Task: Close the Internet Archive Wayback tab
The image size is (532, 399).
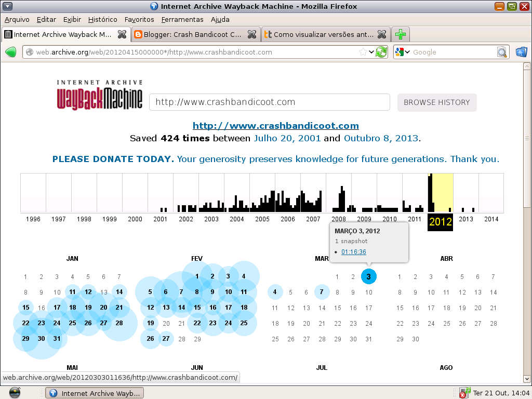Action: pos(122,34)
